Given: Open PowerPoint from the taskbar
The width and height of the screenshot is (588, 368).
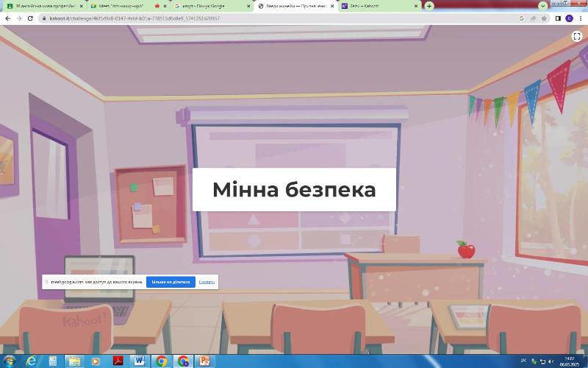Looking at the screenshot, I should click(205, 361).
